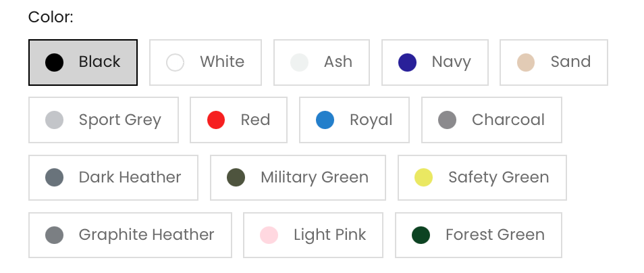Choose the Forest Green swatch circle
644x273 pixels.
coord(421,235)
